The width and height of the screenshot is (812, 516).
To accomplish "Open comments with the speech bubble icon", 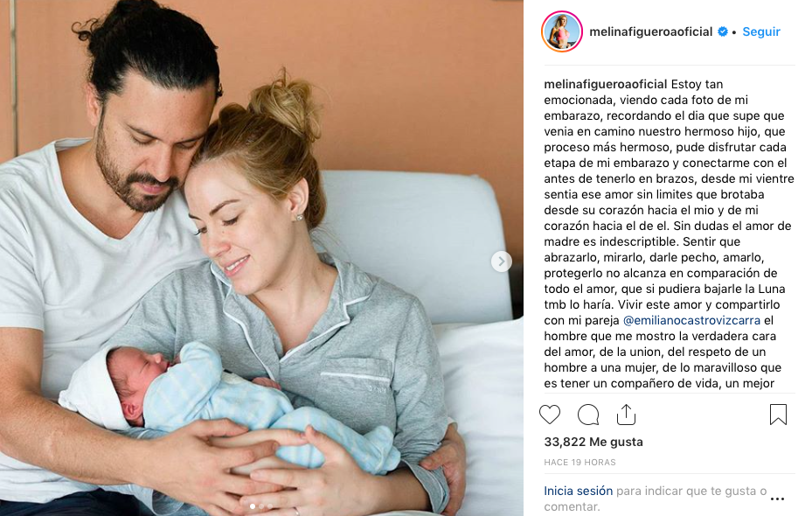I will pos(588,415).
